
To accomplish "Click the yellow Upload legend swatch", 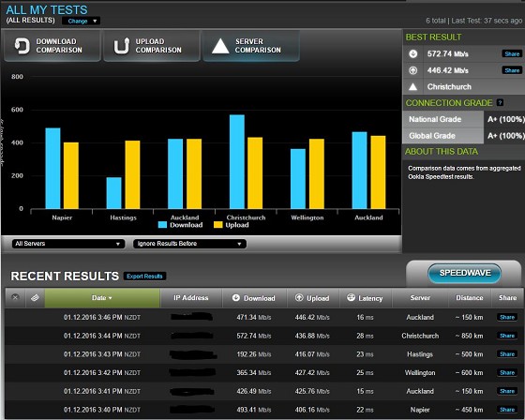I will (217, 225).
